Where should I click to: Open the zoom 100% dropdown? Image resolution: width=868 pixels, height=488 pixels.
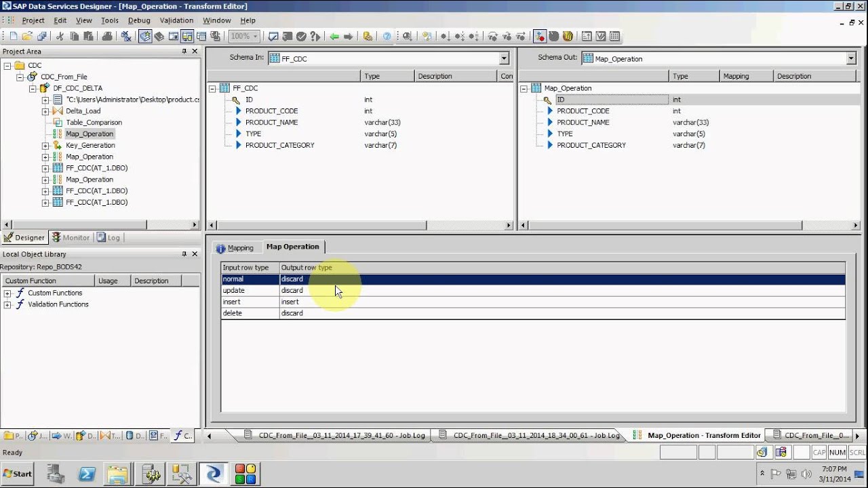(256, 37)
